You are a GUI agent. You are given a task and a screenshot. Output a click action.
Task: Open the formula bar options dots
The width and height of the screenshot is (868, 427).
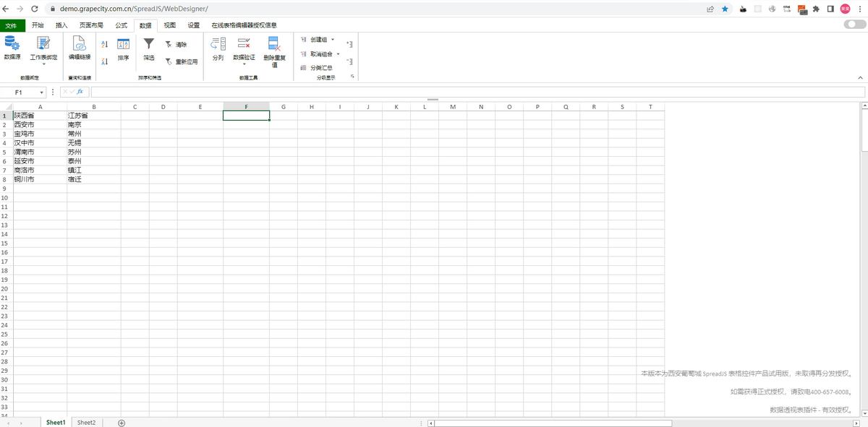point(53,92)
